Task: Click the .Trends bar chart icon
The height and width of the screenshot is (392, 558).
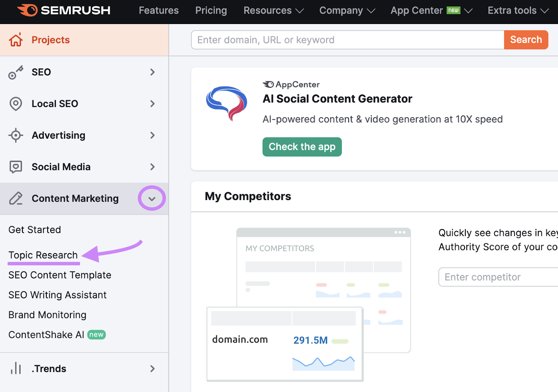Action: 16,368
